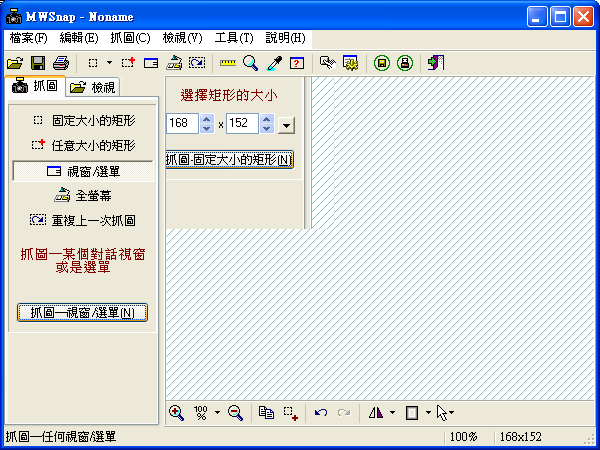Viewport: 600px width, 450px height.
Task: Set zoom to 100% icon
Action: (x=201, y=413)
